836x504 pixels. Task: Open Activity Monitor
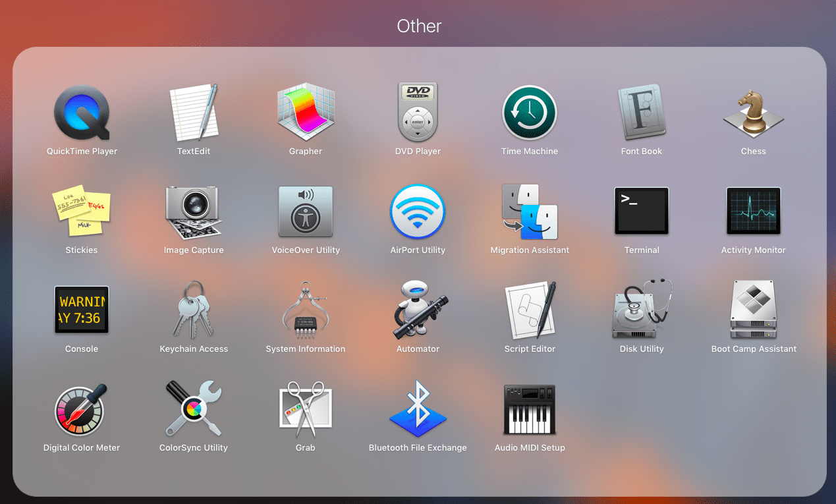pos(753,211)
